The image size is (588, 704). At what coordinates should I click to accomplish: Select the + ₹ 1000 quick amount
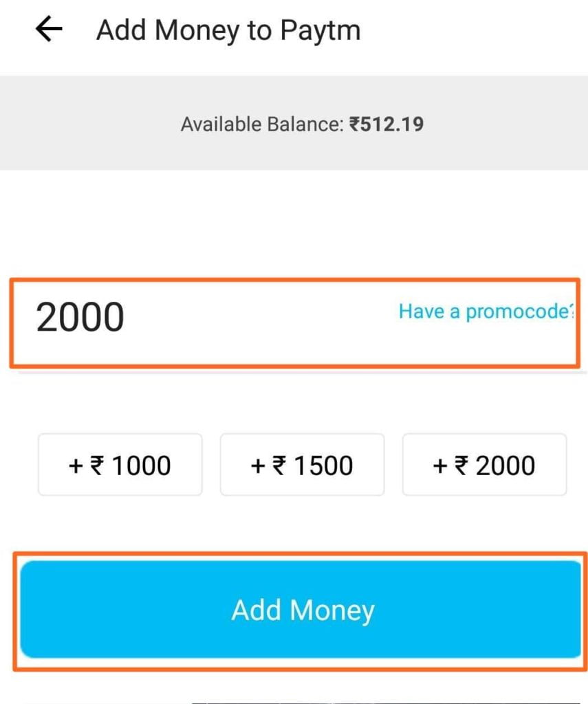120,465
